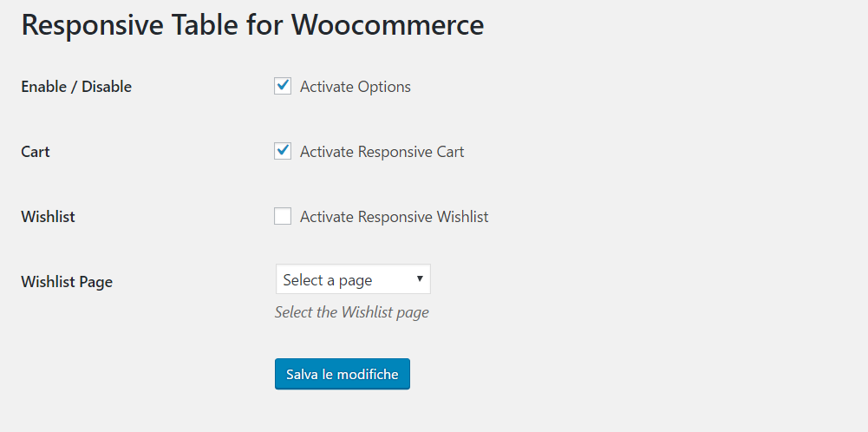The width and height of the screenshot is (868, 432).
Task: Click the Salva le modifiche button
Action: [x=342, y=374]
